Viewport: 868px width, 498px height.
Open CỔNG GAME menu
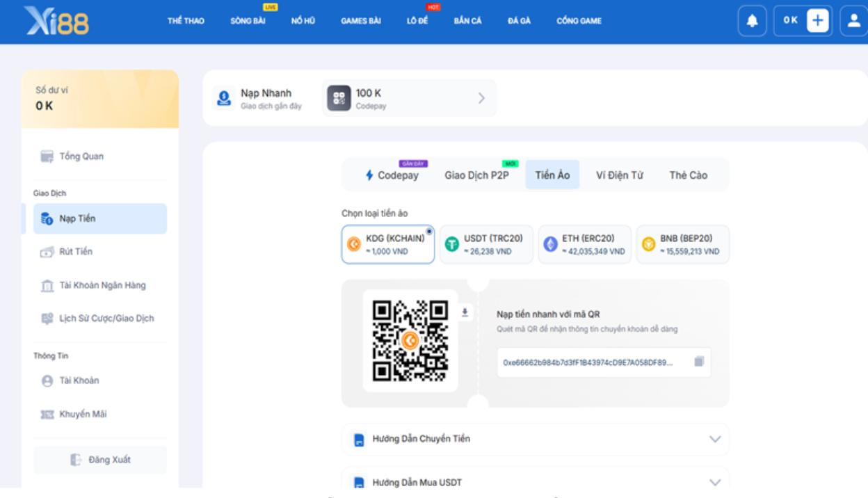[579, 21]
